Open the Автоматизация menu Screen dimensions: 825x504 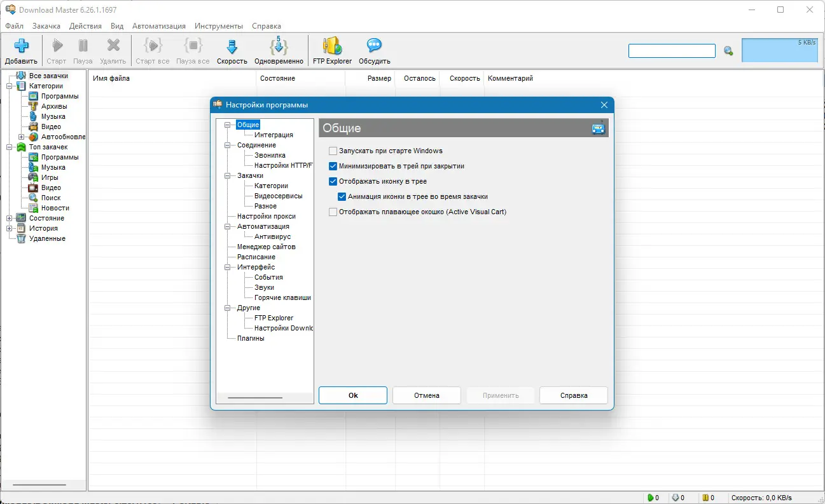coord(159,26)
